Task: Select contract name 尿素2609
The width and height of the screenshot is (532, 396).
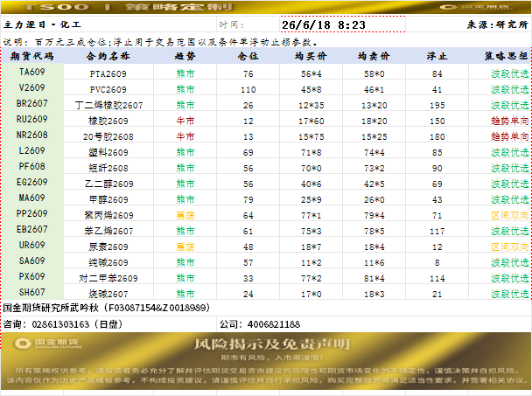Action: pos(108,247)
